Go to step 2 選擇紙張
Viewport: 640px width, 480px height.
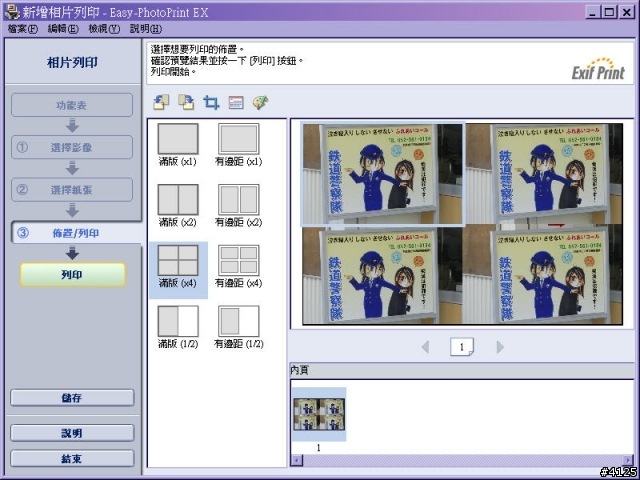click(x=72, y=190)
